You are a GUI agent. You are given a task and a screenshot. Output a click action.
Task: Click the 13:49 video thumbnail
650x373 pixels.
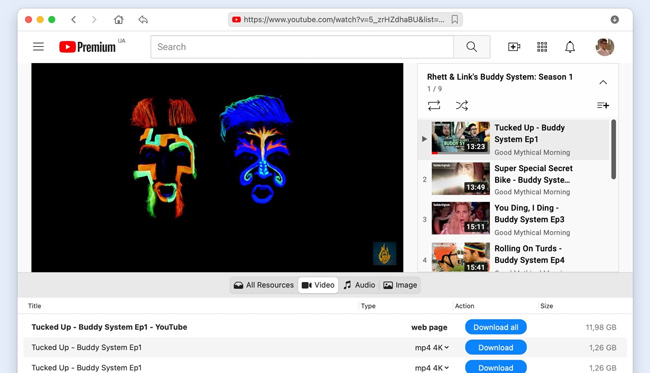tap(461, 178)
